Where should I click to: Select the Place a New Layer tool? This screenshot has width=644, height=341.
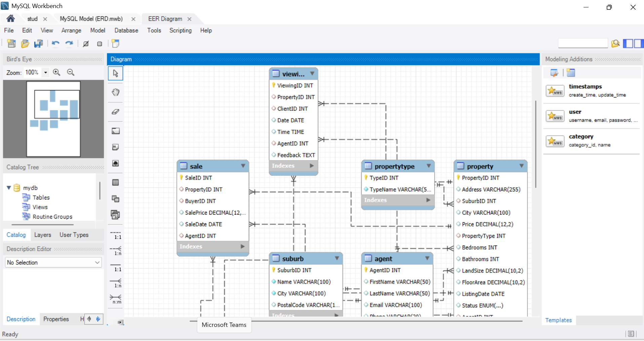115,131
